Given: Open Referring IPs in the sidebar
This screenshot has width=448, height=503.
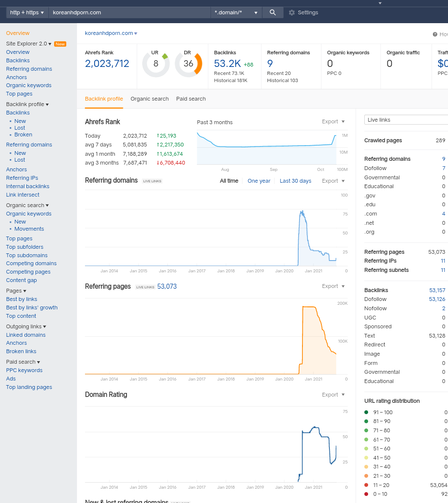Looking at the screenshot, I should click(22, 178).
